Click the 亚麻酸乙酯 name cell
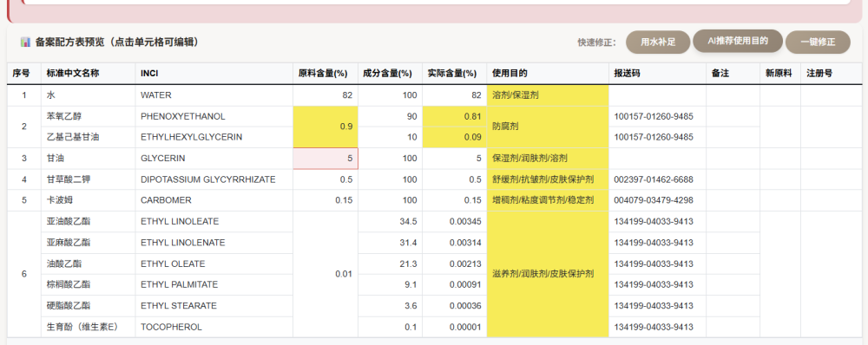Screen dimensions: 868x345 coord(88,243)
